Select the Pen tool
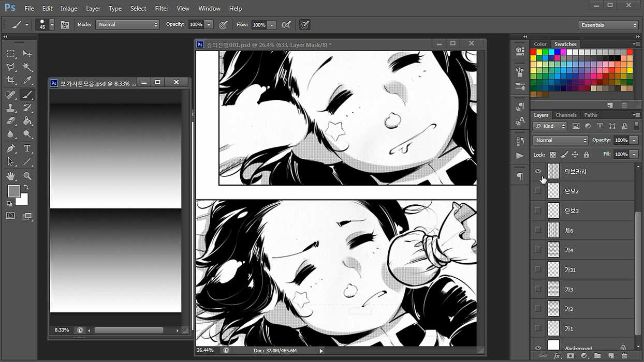 pos(10,148)
